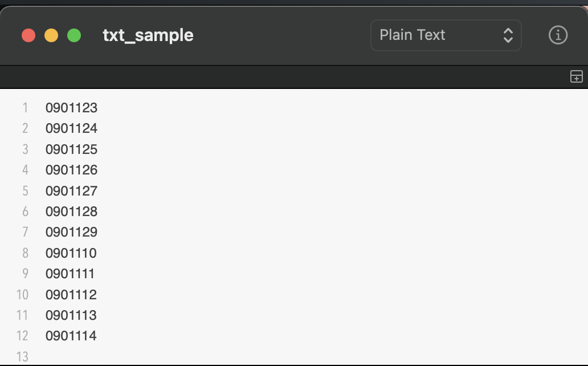Activate the pane-splitting control on the right
The image size is (588, 366).
[577, 76]
